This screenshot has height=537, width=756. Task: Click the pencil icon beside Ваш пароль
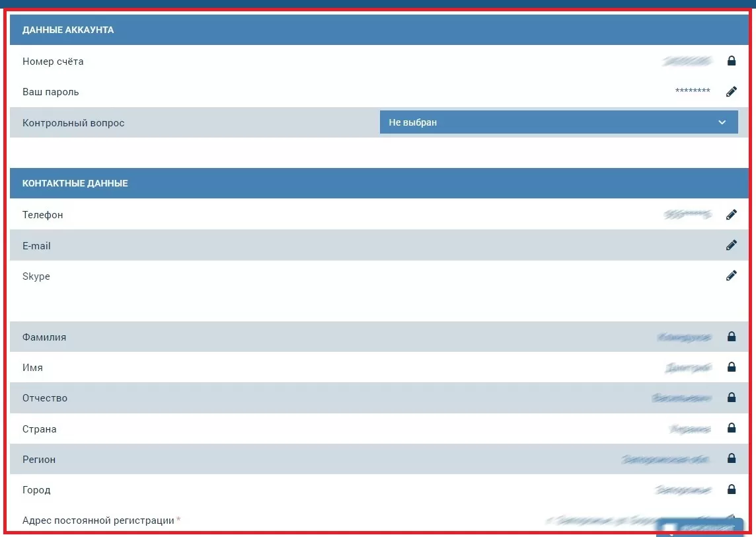pyautogui.click(x=731, y=92)
